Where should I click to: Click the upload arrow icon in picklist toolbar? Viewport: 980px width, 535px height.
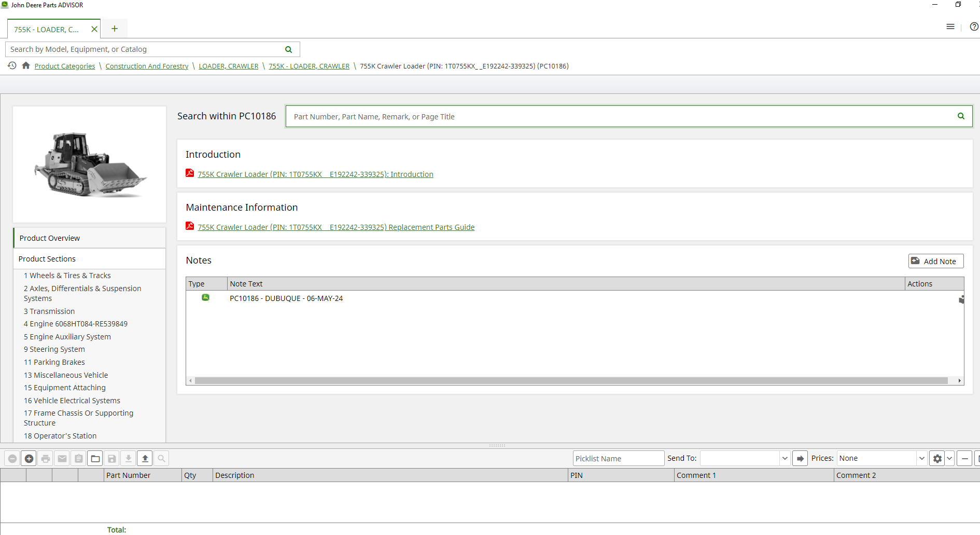click(x=145, y=459)
